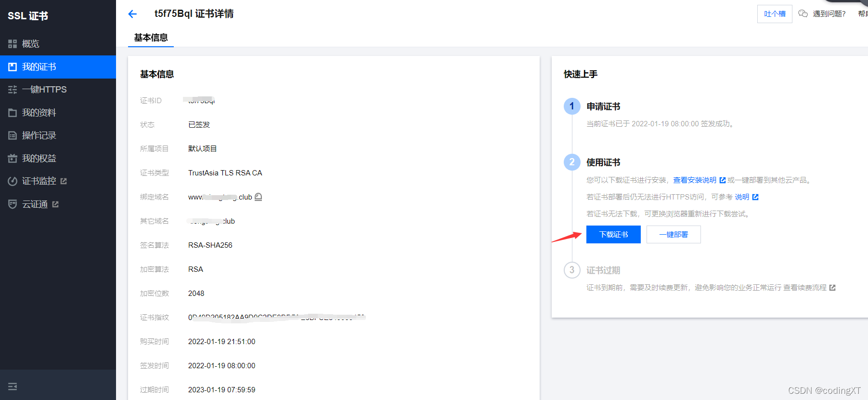Click step 1 circle 申请证书
The width and height of the screenshot is (868, 400).
pos(572,106)
